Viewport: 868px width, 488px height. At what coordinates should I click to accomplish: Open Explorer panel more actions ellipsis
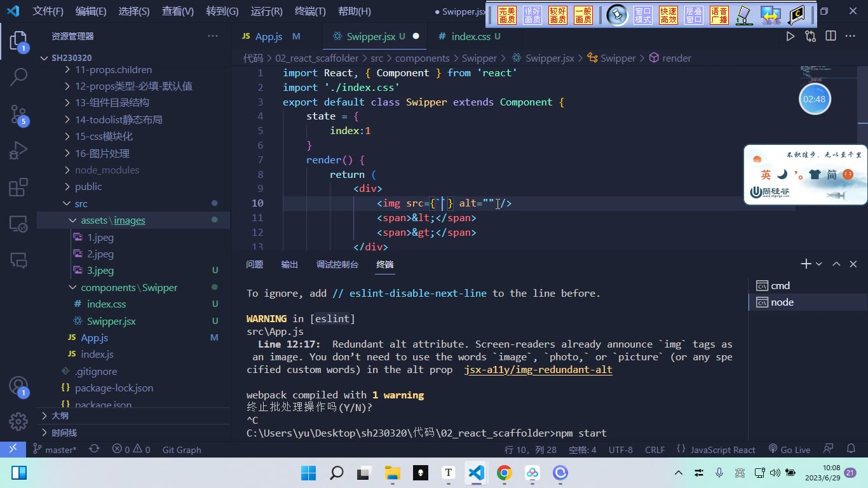coord(213,36)
